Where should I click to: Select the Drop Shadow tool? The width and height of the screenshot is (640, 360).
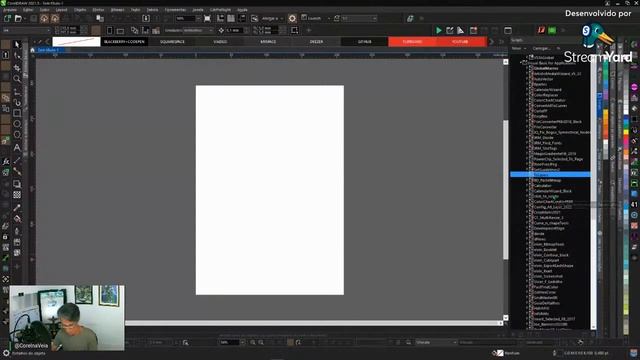point(17,184)
